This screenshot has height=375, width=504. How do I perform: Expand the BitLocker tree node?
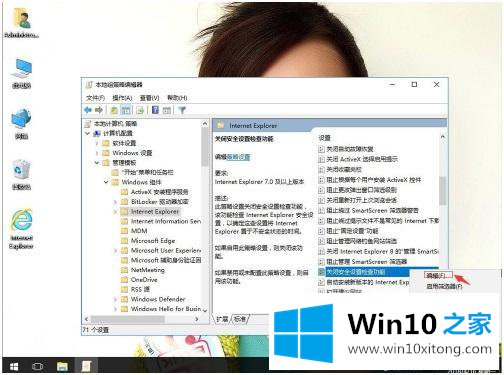click(x=115, y=202)
